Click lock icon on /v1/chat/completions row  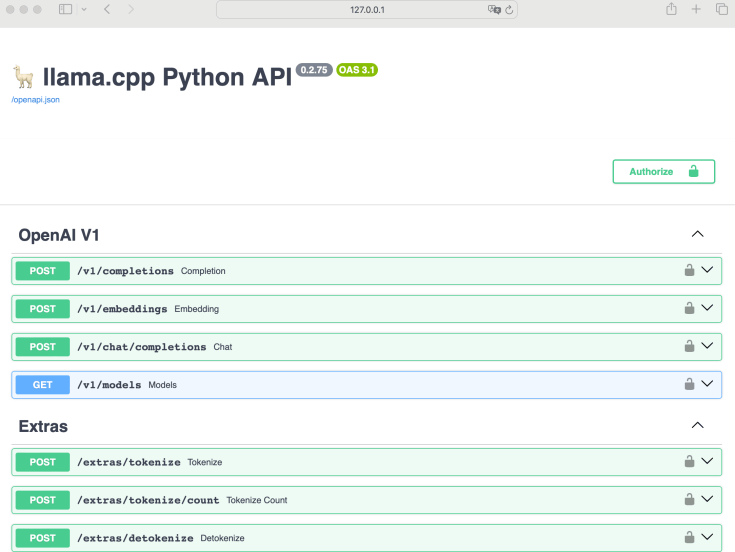click(x=689, y=346)
